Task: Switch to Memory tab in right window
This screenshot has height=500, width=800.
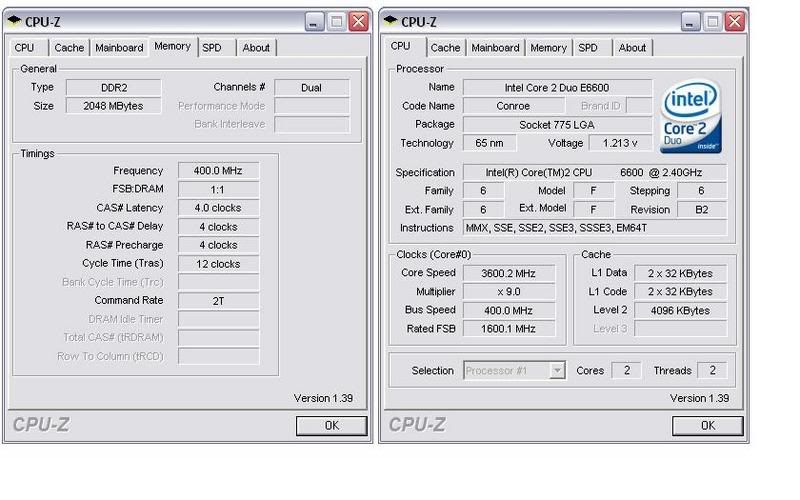Action: (x=548, y=47)
